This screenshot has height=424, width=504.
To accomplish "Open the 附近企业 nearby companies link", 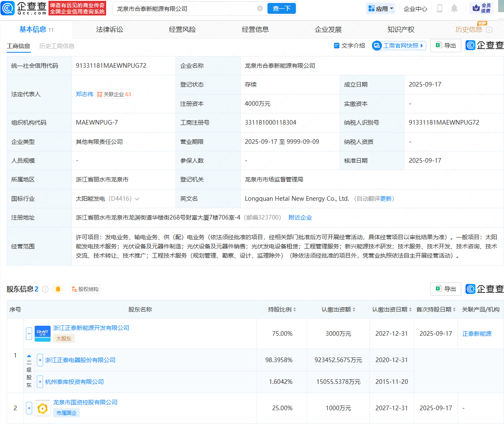I will [x=300, y=217].
